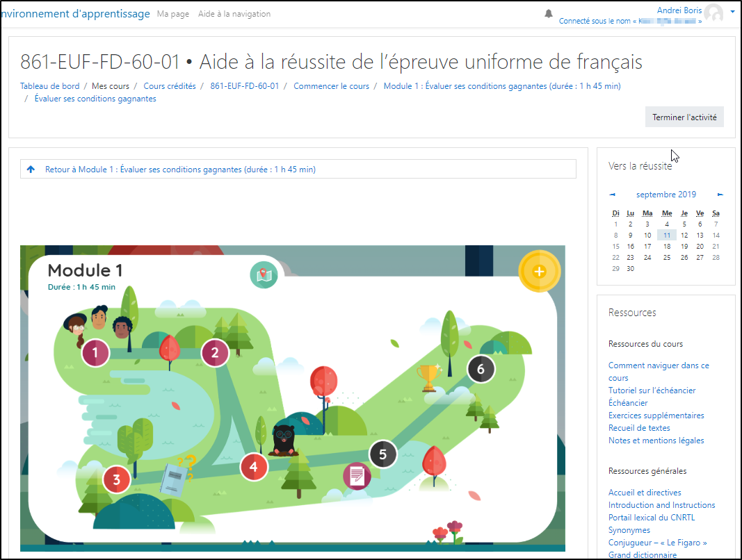Open step 3 red circle marker
The image size is (742, 560).
116,479
